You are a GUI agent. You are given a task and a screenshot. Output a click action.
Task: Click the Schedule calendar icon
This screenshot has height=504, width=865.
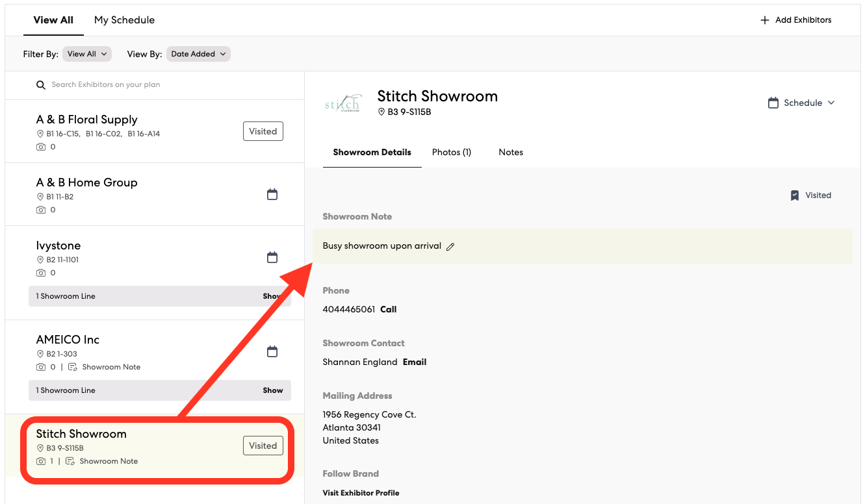click(773, 103)
